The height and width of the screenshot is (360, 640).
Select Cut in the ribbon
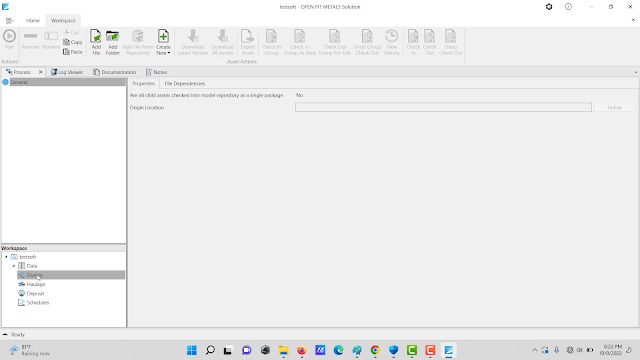tap(72, 33)
